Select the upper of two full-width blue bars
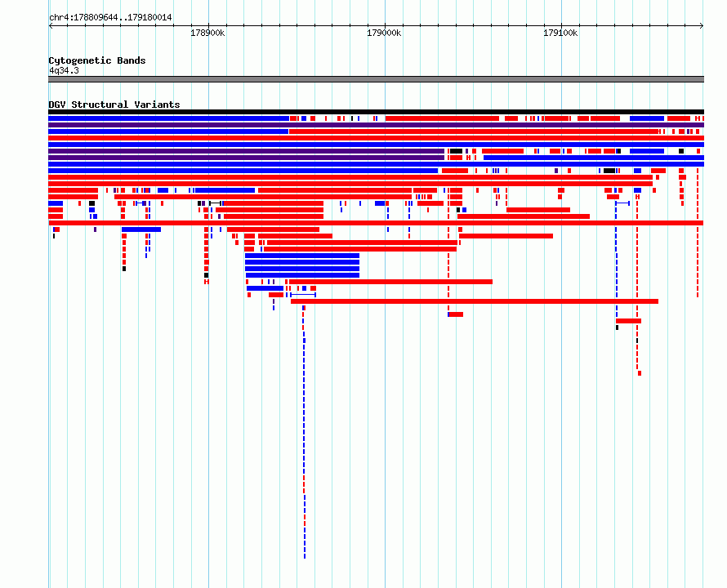The width and height of the screenshot is (727, 588). point(376,145)
